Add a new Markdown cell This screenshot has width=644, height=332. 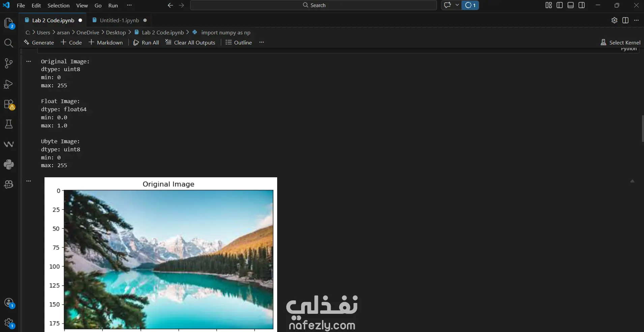coord(106,42)
